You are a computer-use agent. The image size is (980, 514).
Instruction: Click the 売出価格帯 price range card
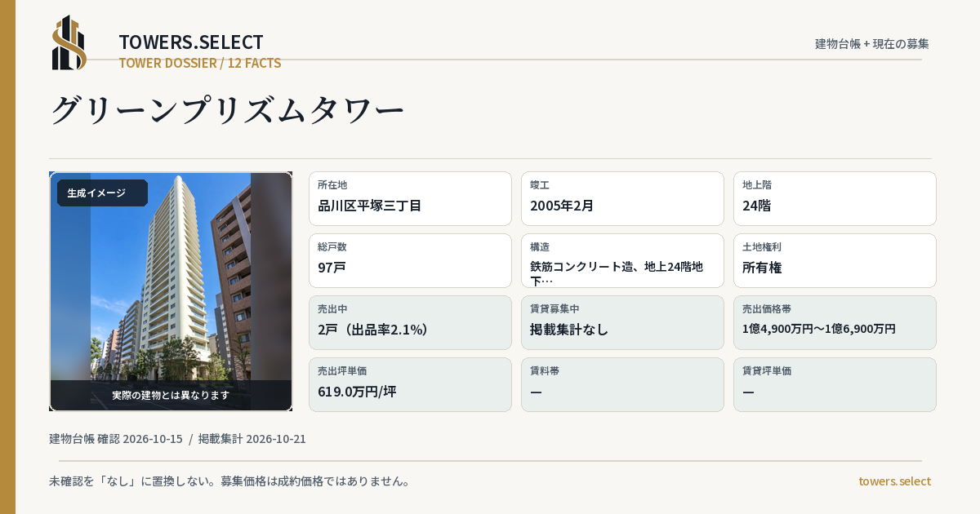coord(835,322)
